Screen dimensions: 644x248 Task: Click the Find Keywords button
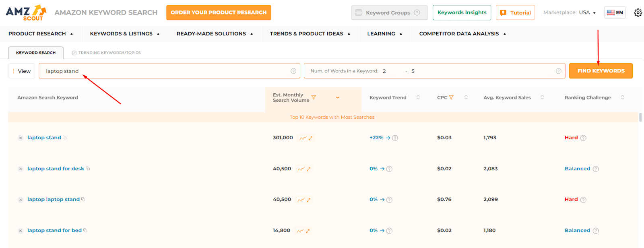pos(601,71)
